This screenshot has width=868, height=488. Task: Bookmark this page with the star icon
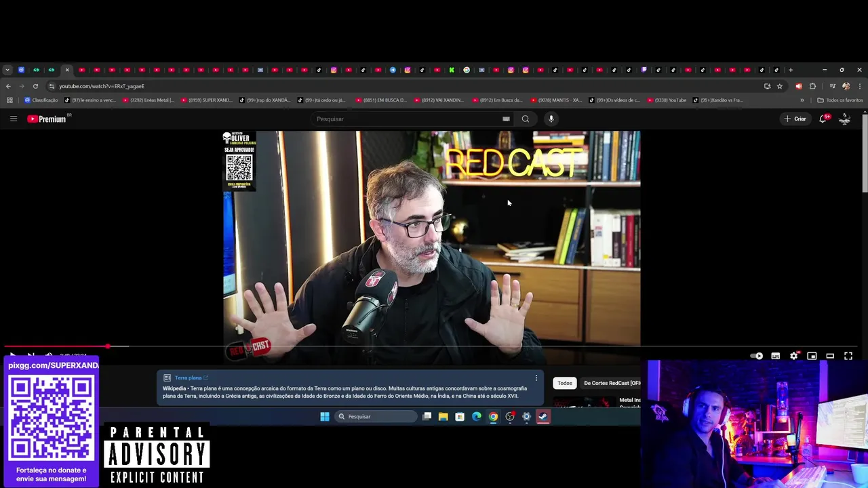point(780,86)
